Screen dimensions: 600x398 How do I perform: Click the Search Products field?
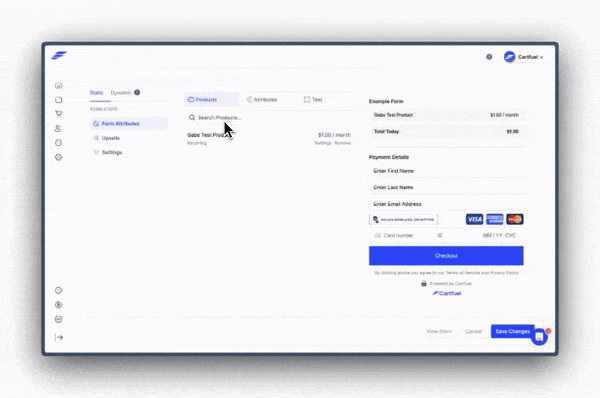(x=269, y=117)
